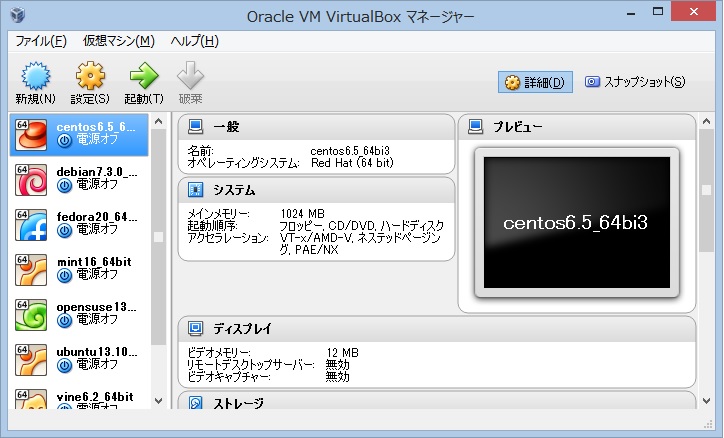Maximize the VirtualBox Manager window
The height and width of the screenshot is (438, 724).
[x=658, y=12]
